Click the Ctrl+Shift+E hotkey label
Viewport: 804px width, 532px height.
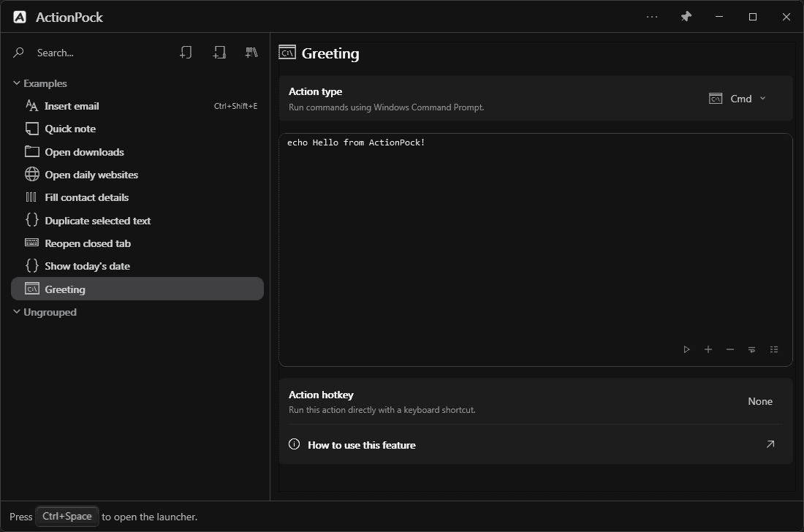(236, 106)
